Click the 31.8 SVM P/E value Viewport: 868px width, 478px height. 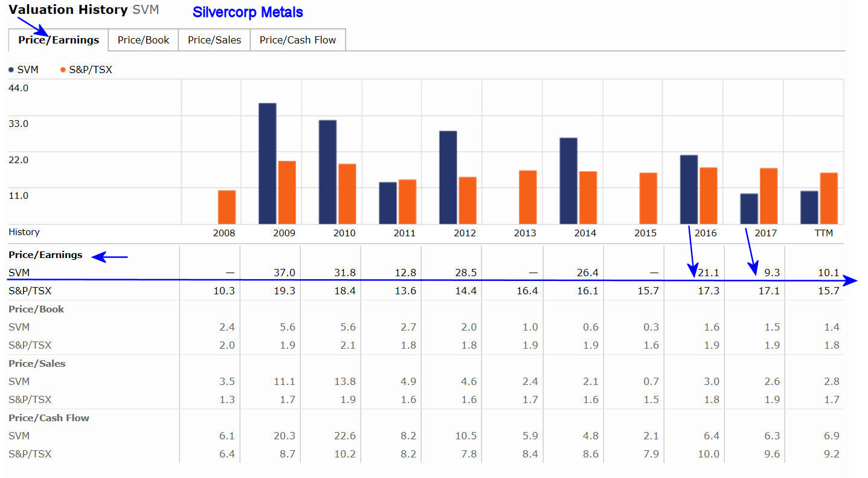346,273
